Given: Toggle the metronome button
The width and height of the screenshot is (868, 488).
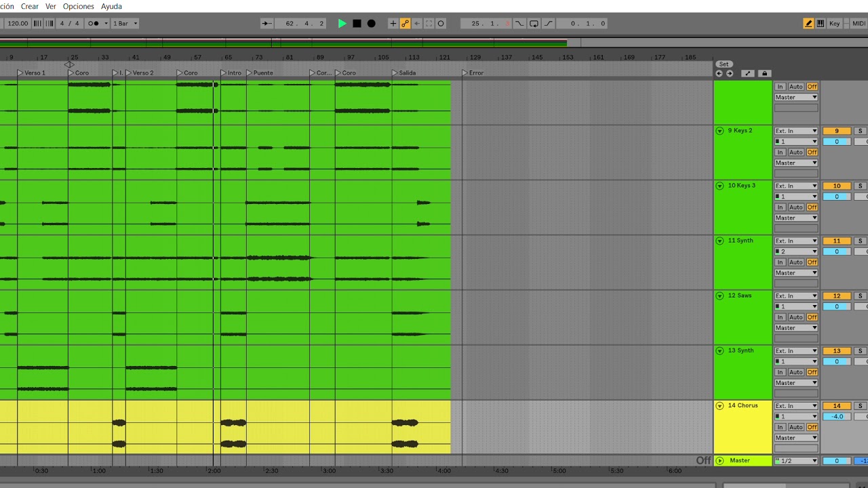Looking at the screenshot, I should pos(94,23).
